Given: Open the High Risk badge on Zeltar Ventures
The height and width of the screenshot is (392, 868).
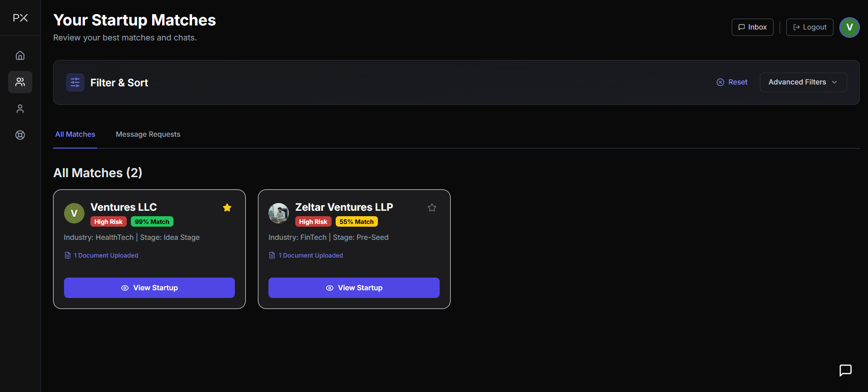Looking at the screenshot, I should 313,222.
